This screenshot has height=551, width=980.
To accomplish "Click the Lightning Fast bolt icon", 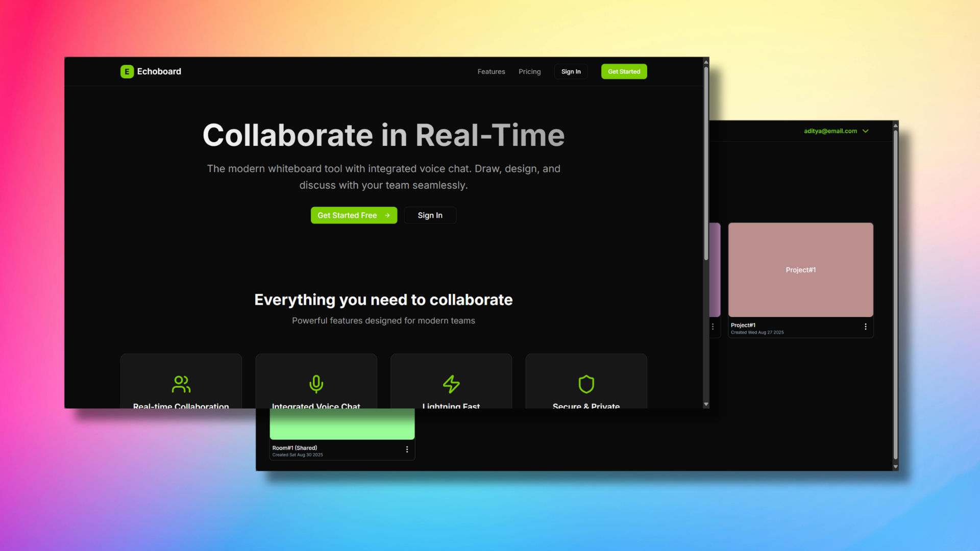I will (451, 384).
